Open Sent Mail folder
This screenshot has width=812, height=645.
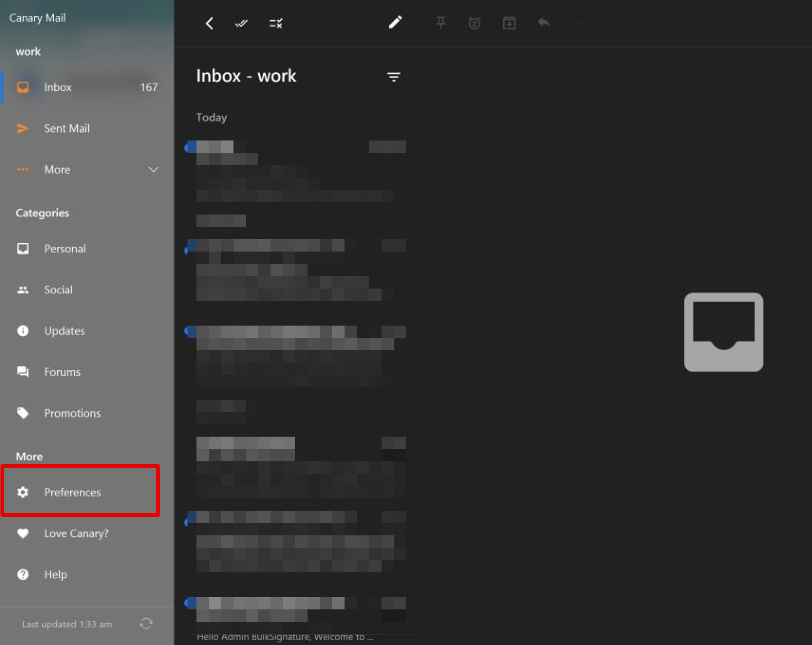pos(87,129)
